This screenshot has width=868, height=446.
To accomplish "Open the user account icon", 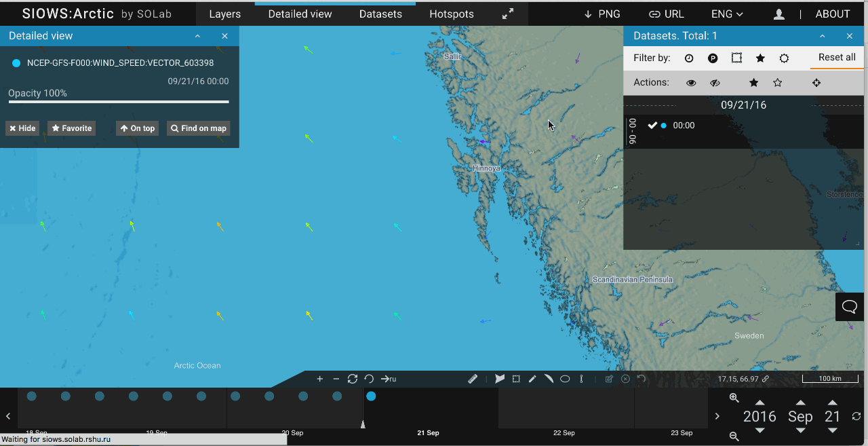I will (x=779, y=14).
